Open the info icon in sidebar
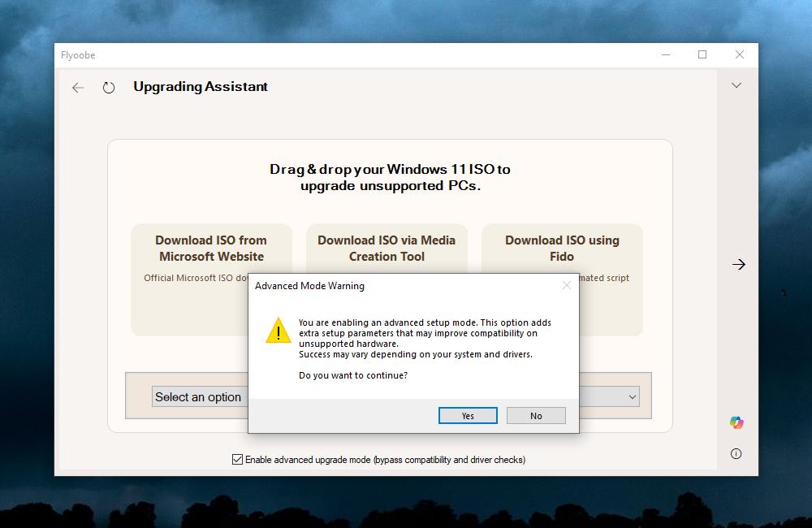The height and width of the screenshot is (528, 812). [736, 454]
